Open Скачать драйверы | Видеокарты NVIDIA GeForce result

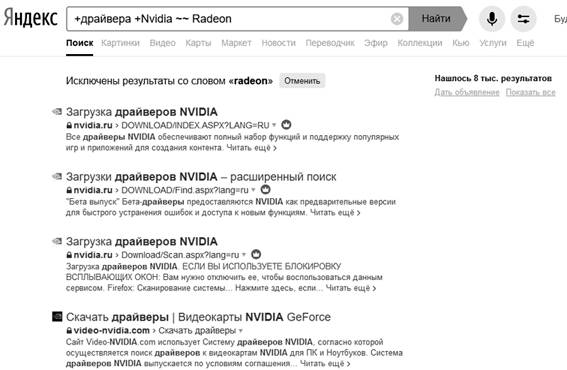click(x=198, y=317)
